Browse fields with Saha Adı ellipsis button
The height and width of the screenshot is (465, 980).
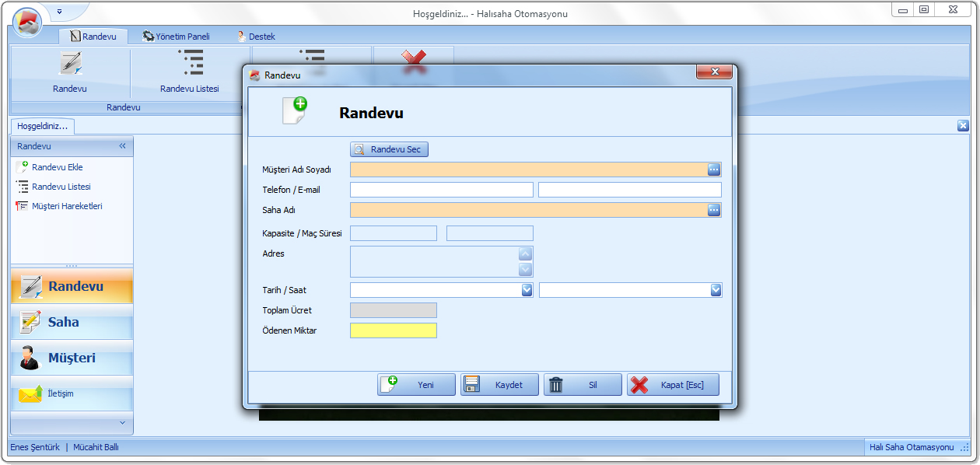click(713, 210)
